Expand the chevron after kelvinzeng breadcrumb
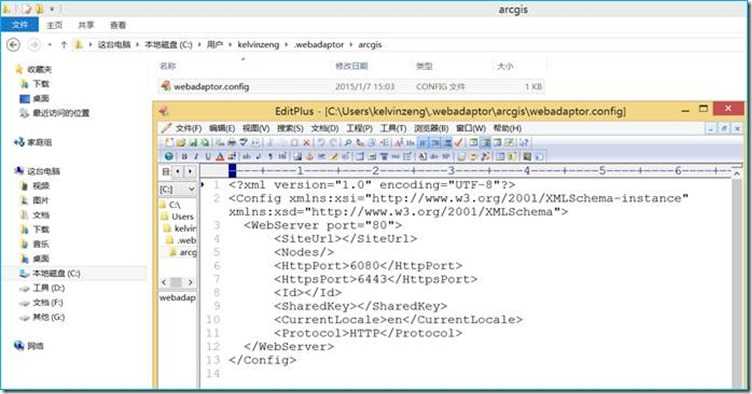This screenshot has width=752, height=394. coord(286,45)
